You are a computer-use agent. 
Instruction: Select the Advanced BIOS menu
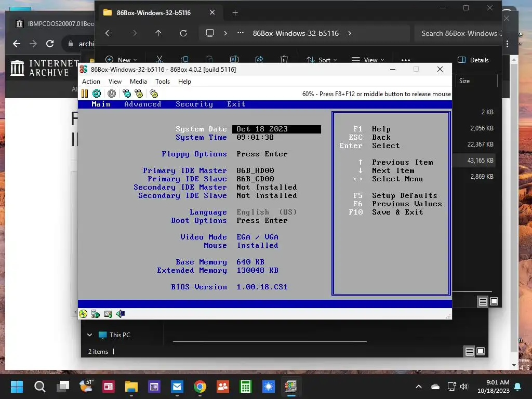pos(142,104)
